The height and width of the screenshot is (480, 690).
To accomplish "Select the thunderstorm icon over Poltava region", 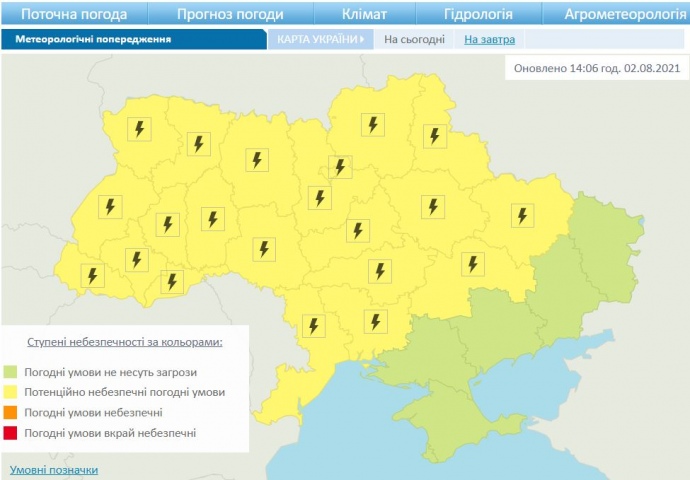I will coord(432,206).
